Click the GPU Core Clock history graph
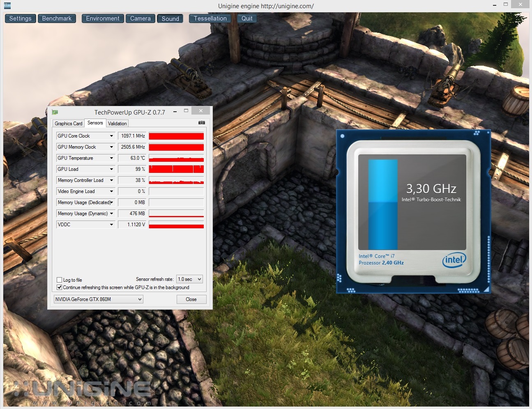 [x=176, y=136]
